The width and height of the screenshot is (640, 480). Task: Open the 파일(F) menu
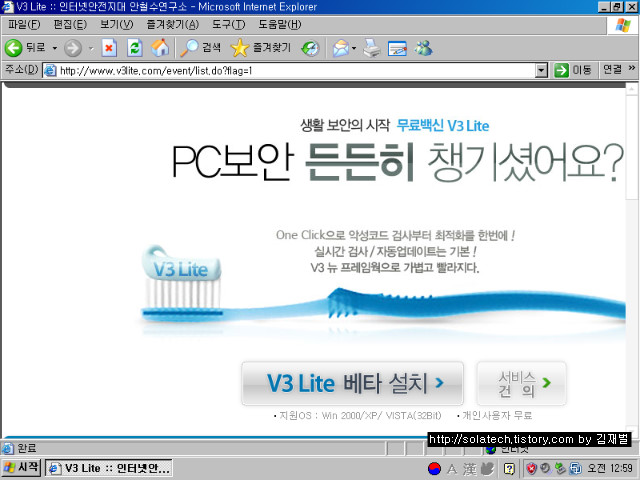[24, 25]
